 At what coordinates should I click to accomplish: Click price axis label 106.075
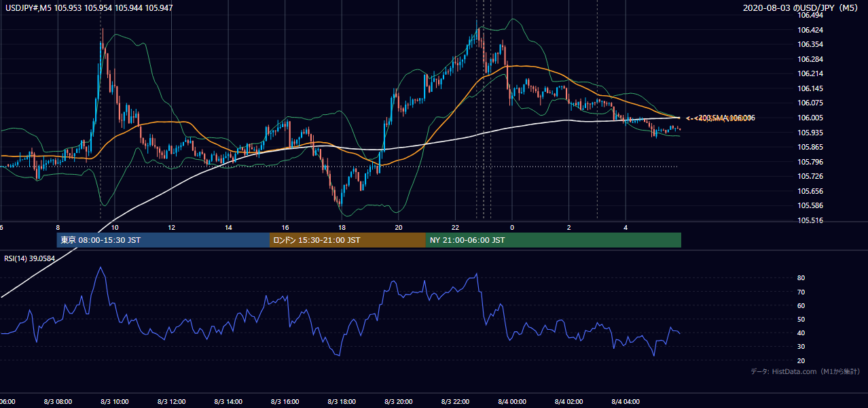tap(811, 103)
